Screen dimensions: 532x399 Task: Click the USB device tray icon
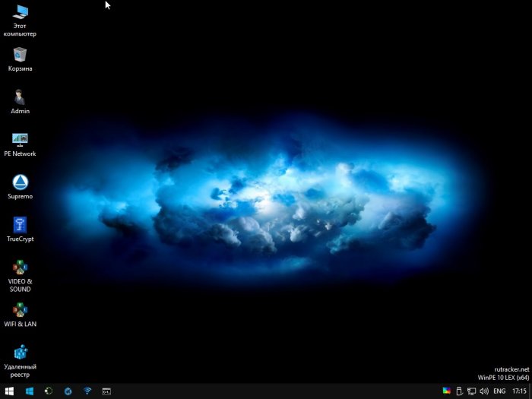(x=458, y=391)
